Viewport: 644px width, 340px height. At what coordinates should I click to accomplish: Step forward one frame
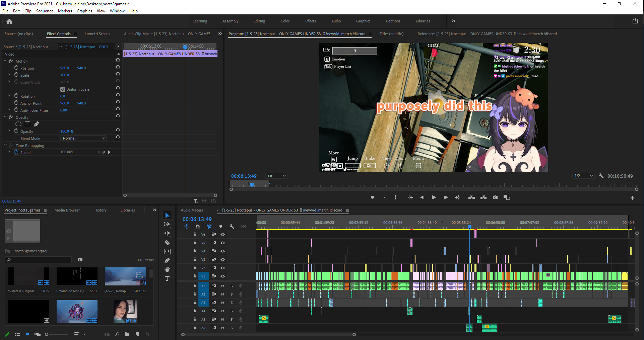point(446,197)
